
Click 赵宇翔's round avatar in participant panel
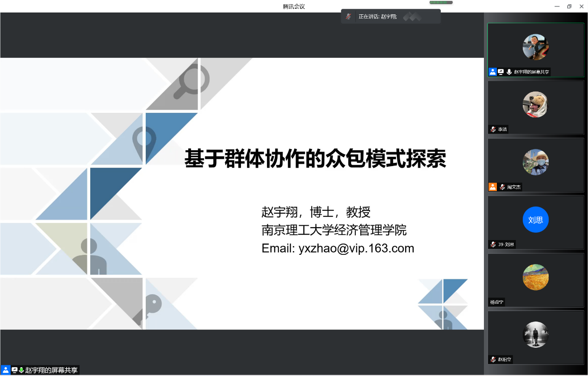(x=535, y=47)
